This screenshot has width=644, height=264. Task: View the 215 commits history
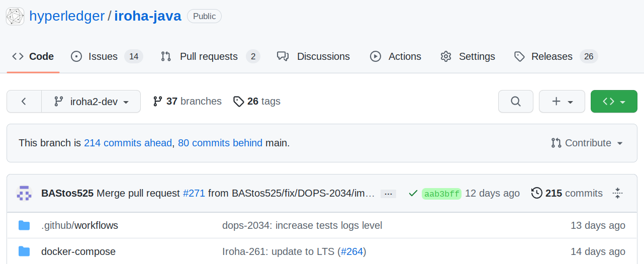pyautogui.click(x=567, y=193)
